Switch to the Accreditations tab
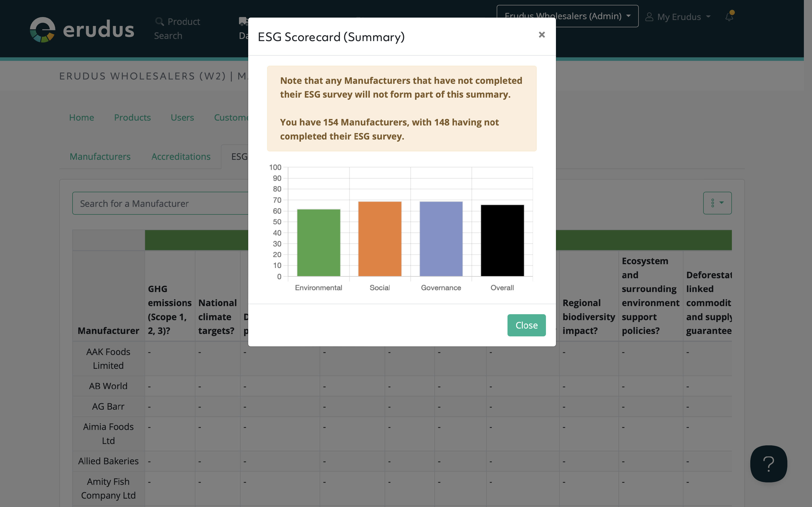 181,157
